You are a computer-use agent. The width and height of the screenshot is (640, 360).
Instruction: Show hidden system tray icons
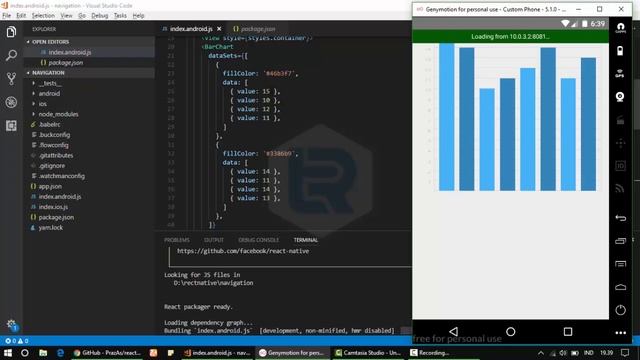tap(541, 353)
